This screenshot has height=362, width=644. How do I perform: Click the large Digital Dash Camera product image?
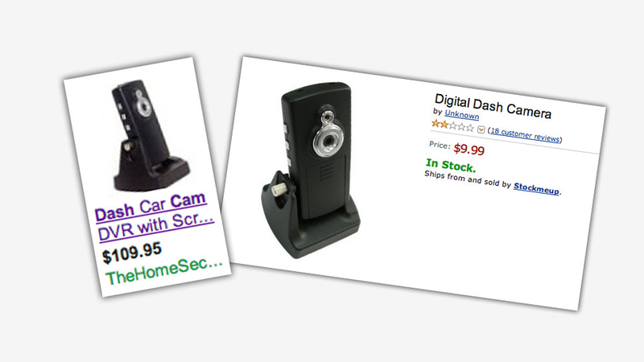(312, 170)
